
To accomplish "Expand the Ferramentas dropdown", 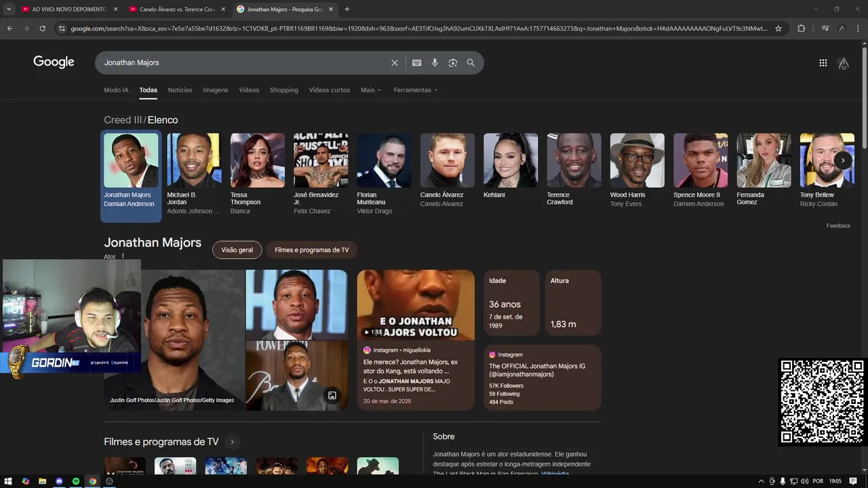I will coord(415,89).
